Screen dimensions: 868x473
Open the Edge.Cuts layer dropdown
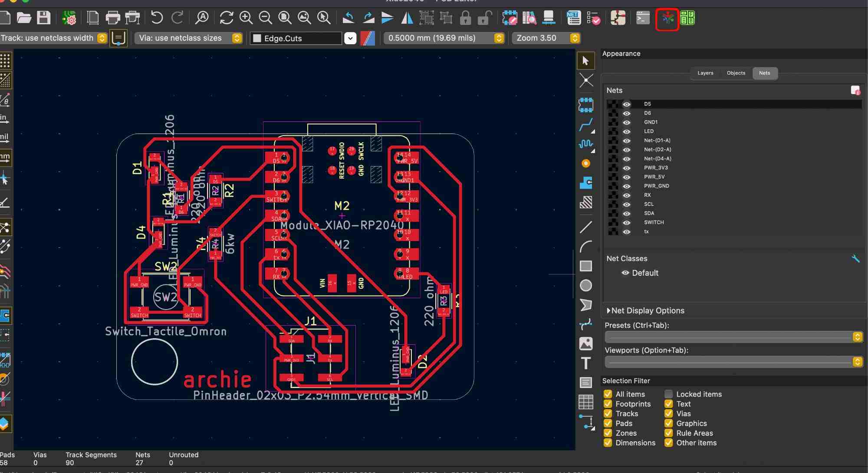(350, 38)
